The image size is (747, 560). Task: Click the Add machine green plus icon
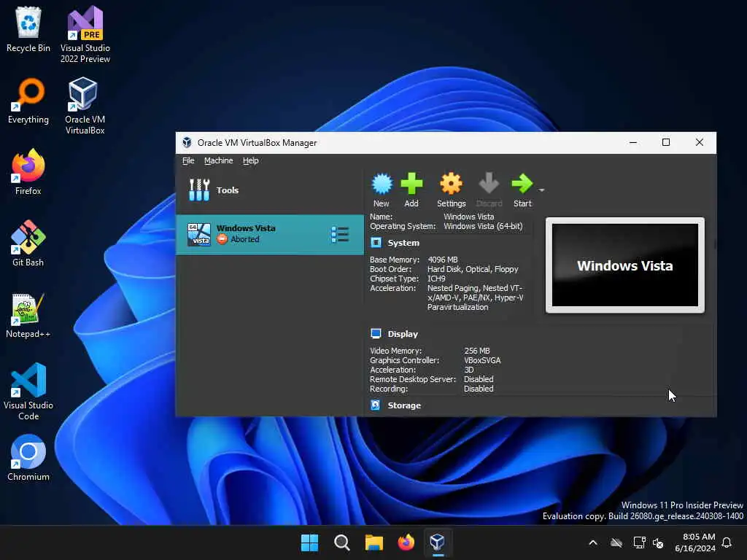pos(411,184)
